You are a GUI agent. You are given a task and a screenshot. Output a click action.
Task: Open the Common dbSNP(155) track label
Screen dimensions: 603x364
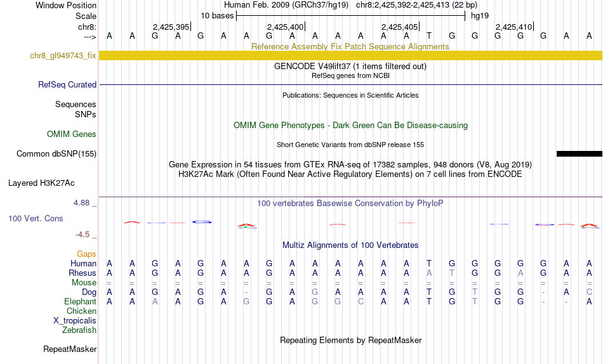pos(56,153)
